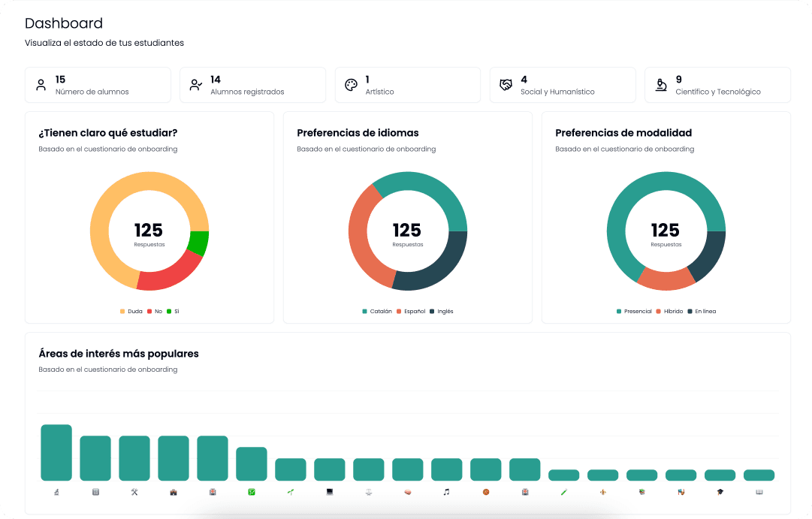Select the fleur-de-lis emoji axis label
Viewport: 812px width, 519px height.
tap(602, 492)
